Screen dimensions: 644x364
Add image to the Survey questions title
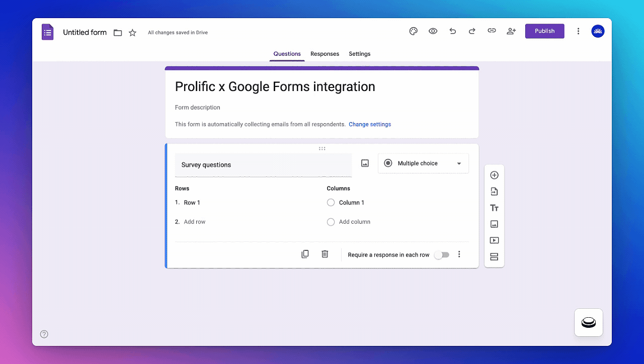(365, 163)
